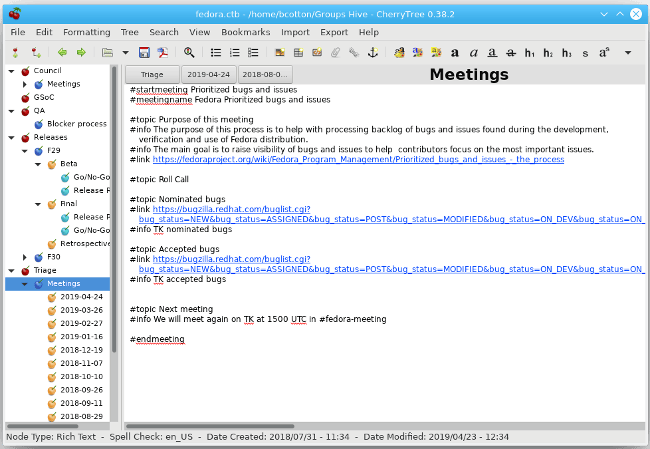650x449 pixels.
Task: Click the add subnode icon
Action: (35, 52)
